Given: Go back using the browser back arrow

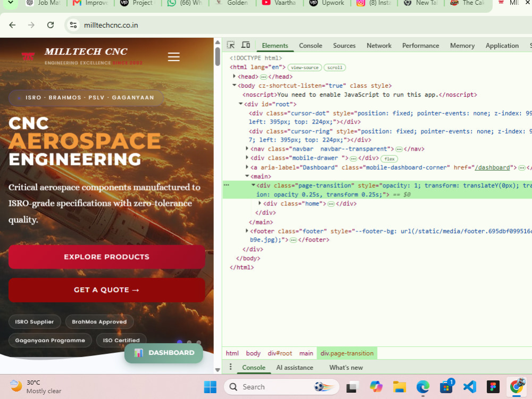Looking at the screenshot, I should point(12,25).
